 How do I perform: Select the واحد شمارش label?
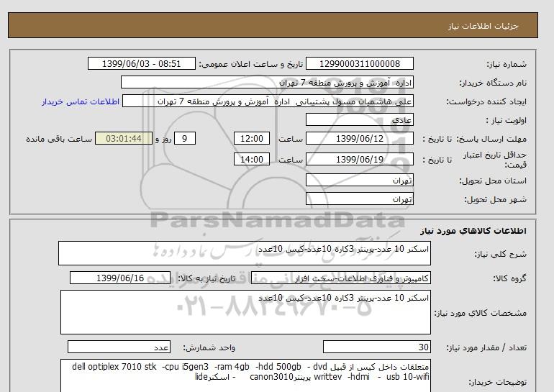[x=209, y=347]
